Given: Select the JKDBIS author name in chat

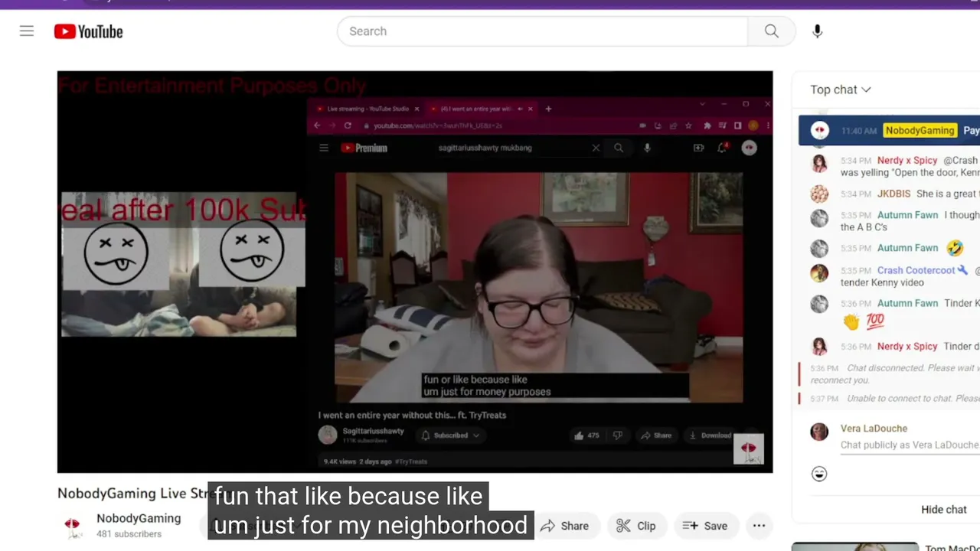Looking at the screenshot, I should pos(893,194).
